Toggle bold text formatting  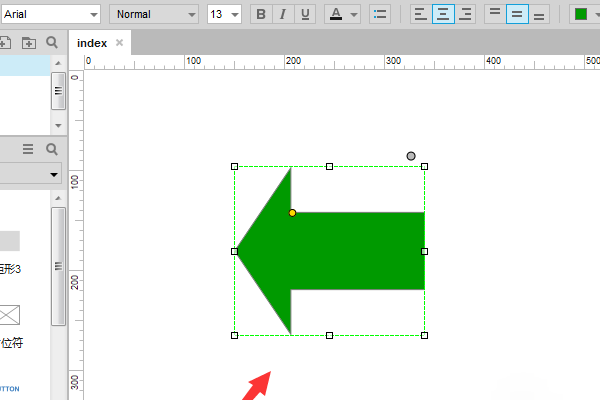(x=261, y=14)
